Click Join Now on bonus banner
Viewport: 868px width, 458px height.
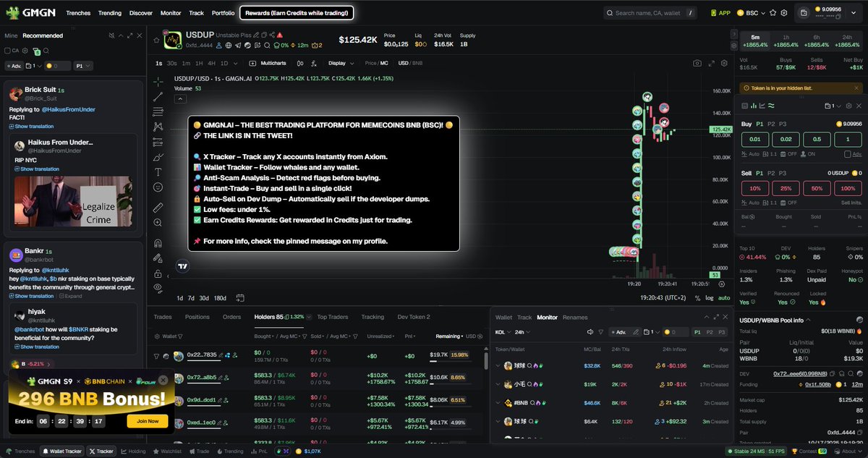click(147, 420)
